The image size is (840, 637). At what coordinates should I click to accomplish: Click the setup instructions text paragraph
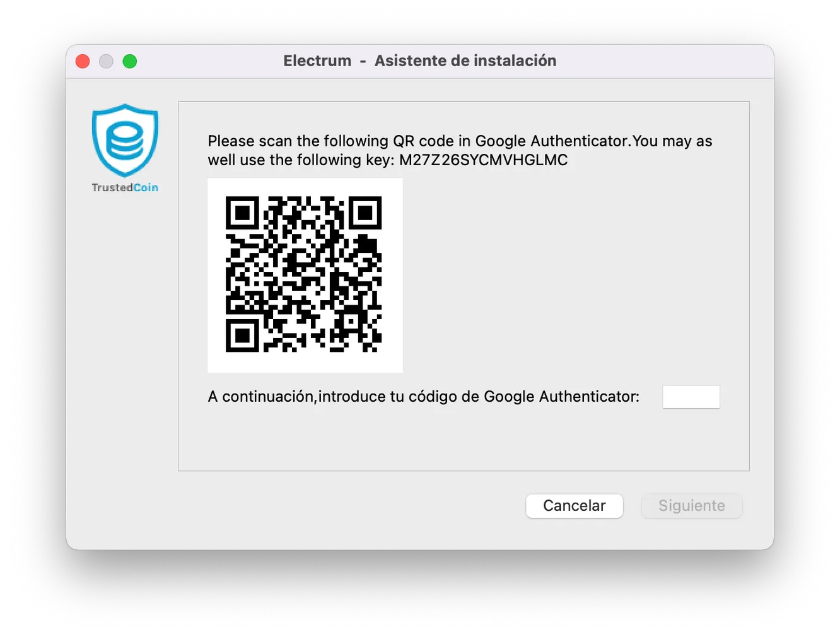[460, 150]
